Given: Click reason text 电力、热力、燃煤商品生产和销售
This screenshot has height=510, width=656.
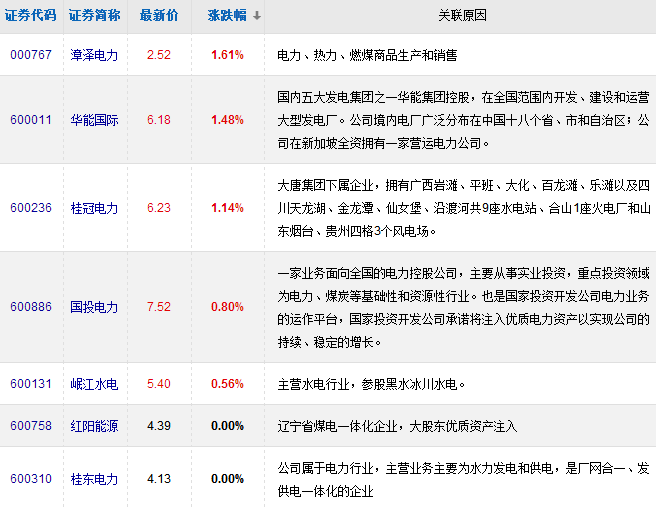Looking at the screenshot, I should pos(367,55).
